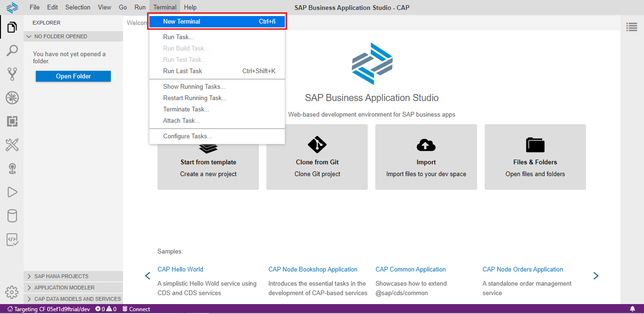Click the Run Configurations play icon
644x314 pixels.
click(x=12, y=192)
